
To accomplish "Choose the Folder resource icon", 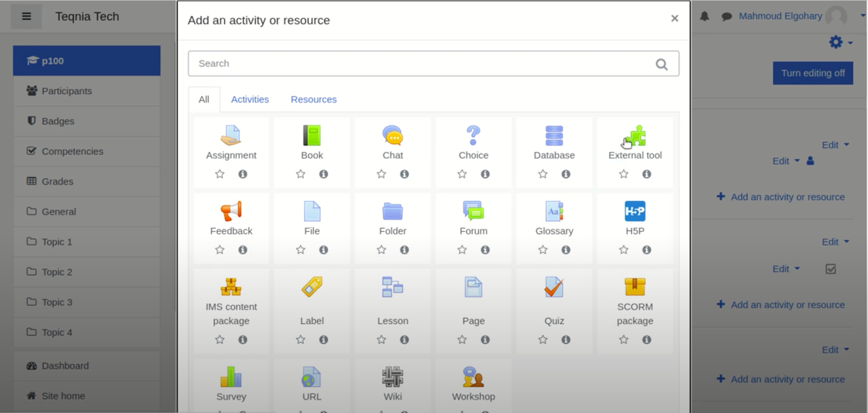I will pos(393,211).
